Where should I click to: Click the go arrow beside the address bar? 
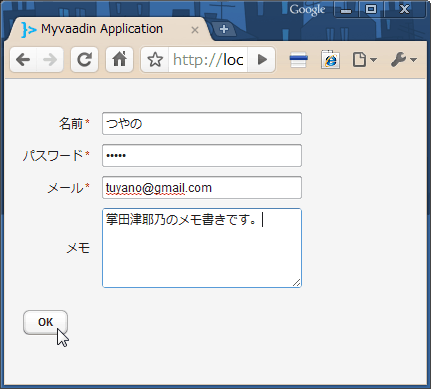[262, 60]
